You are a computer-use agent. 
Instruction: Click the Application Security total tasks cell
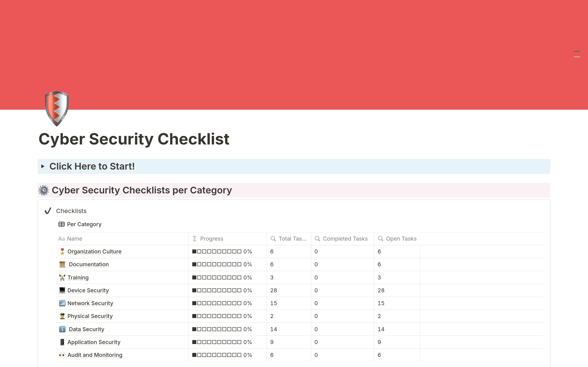tap(272, 342)
